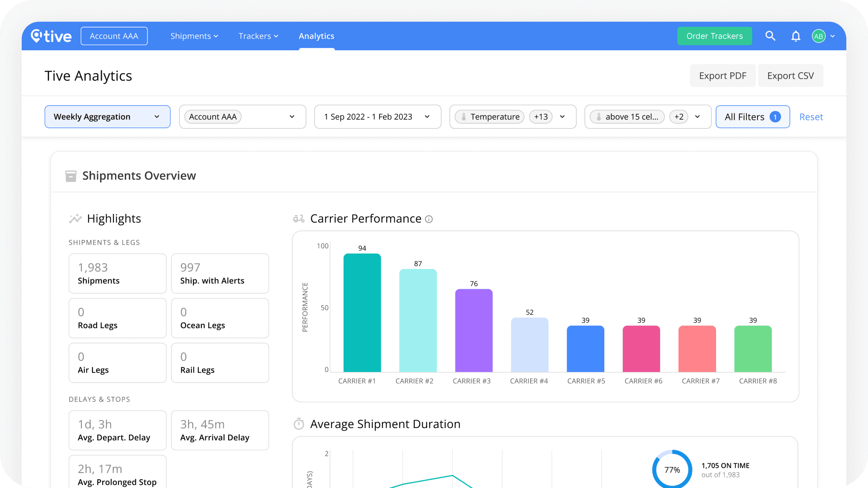Image resolution: width=868 pixels, height=488 pixels.
Task: Click the Export PDF button
Action: coord(722,76)
